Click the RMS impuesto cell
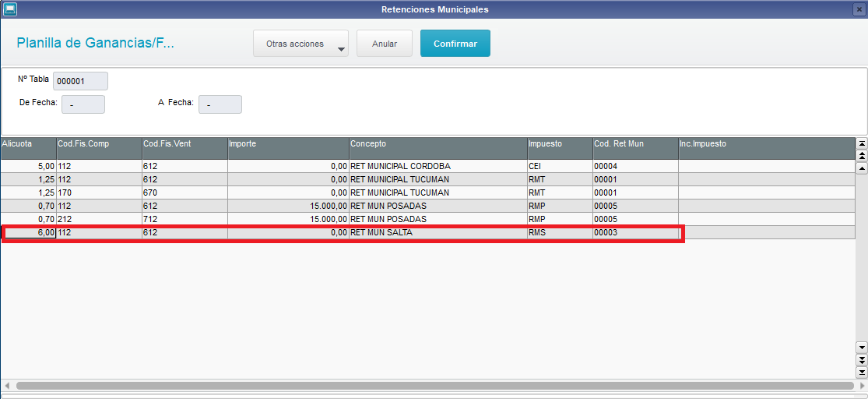Viewport: 868px width, 399px height. [561, 233]
